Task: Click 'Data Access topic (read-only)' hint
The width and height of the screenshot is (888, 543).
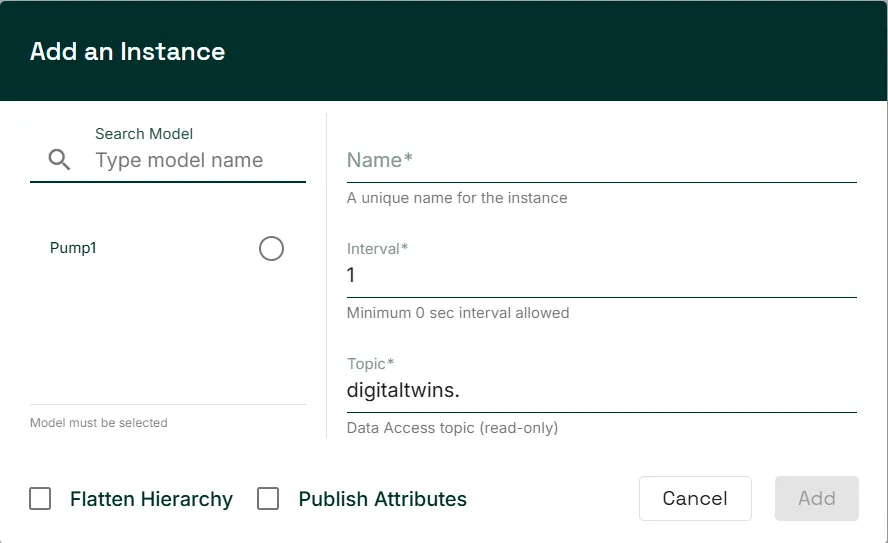Action: click(452, 427)
